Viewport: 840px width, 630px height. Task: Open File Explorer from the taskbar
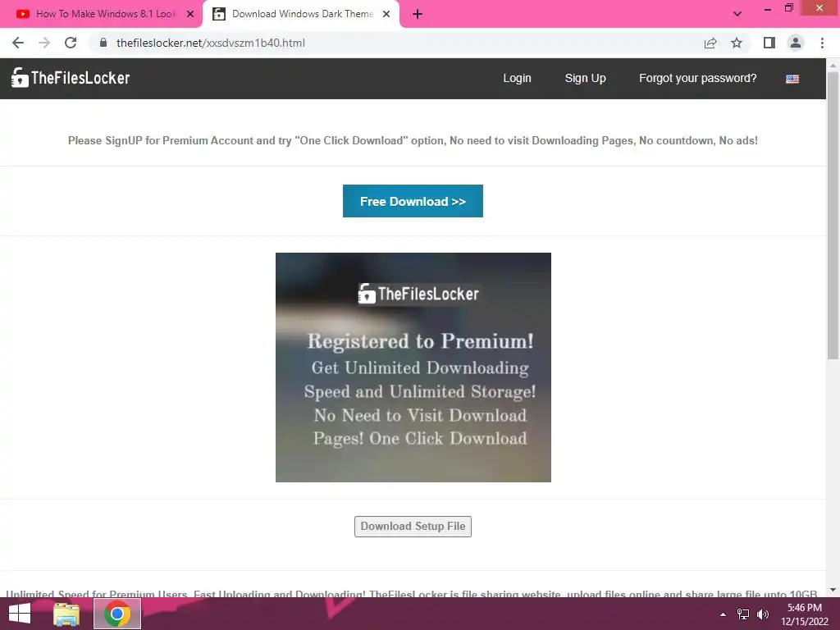tap(66, 614)
